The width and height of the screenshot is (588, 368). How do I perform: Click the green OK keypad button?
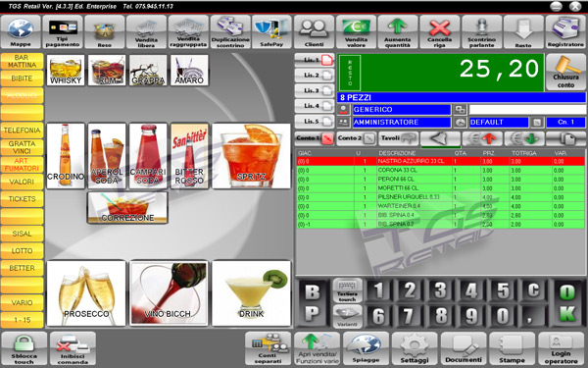pyautogui.click(x=567, y=303)
